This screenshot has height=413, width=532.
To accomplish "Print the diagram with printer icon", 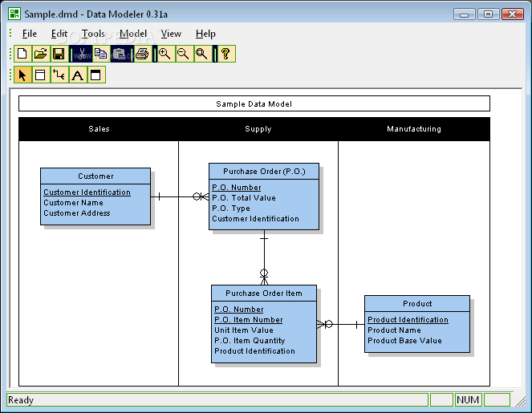I will [143, 54].
